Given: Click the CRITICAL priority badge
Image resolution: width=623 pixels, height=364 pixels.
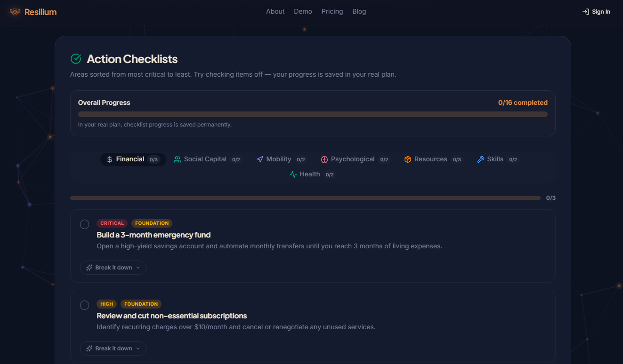Looking at the screenshot, I should tap(112, 223).
